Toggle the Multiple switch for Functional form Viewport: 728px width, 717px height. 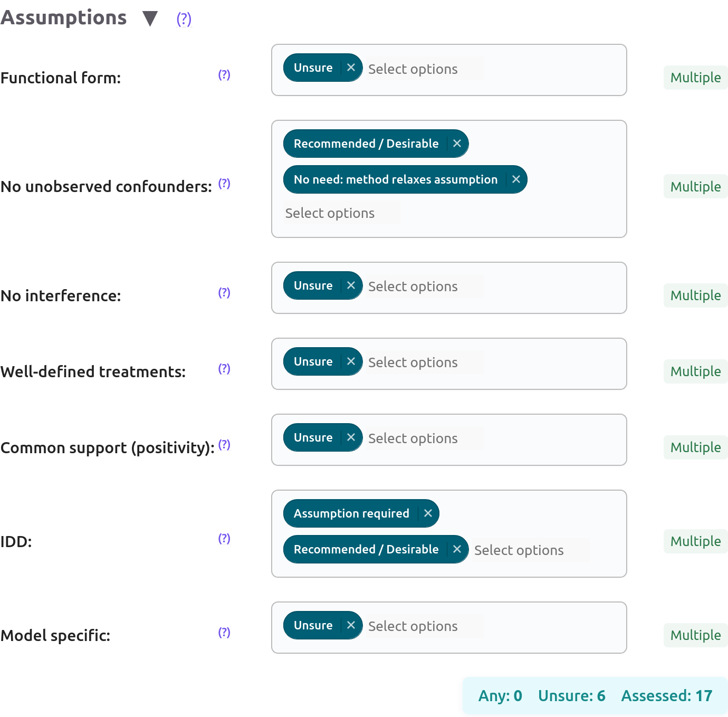tap(695, 78)
